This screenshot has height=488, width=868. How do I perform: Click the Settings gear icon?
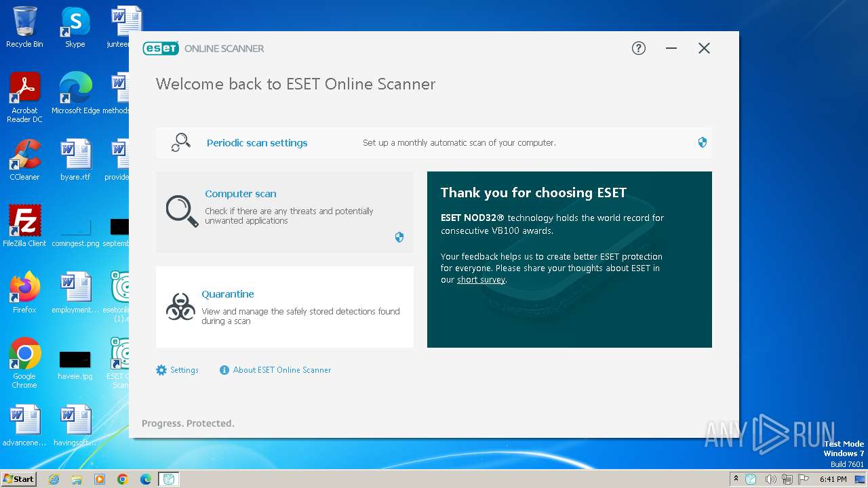161,370
